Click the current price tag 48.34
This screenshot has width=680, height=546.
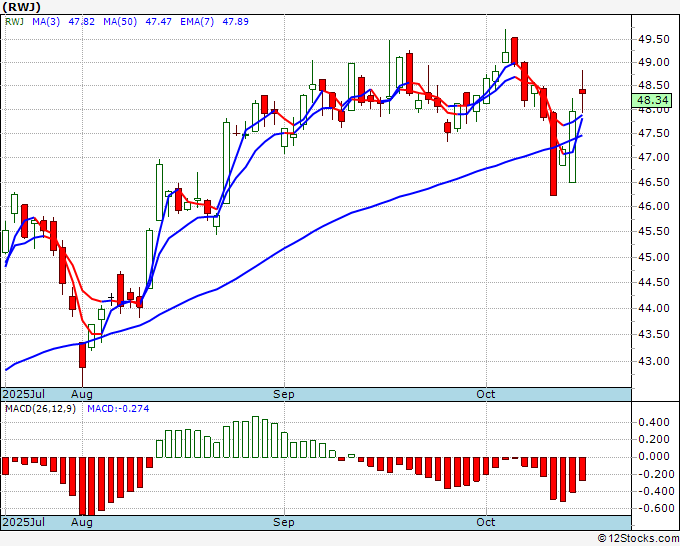point(653,100)
